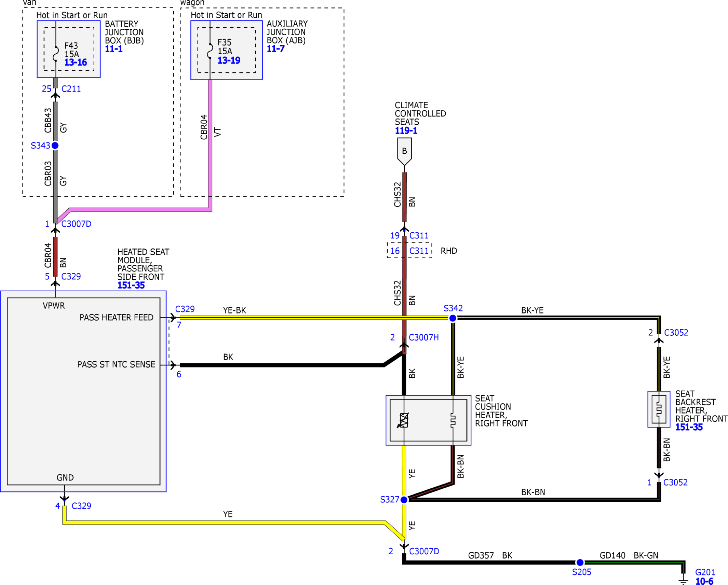Select splice point S205

[580, 562]
